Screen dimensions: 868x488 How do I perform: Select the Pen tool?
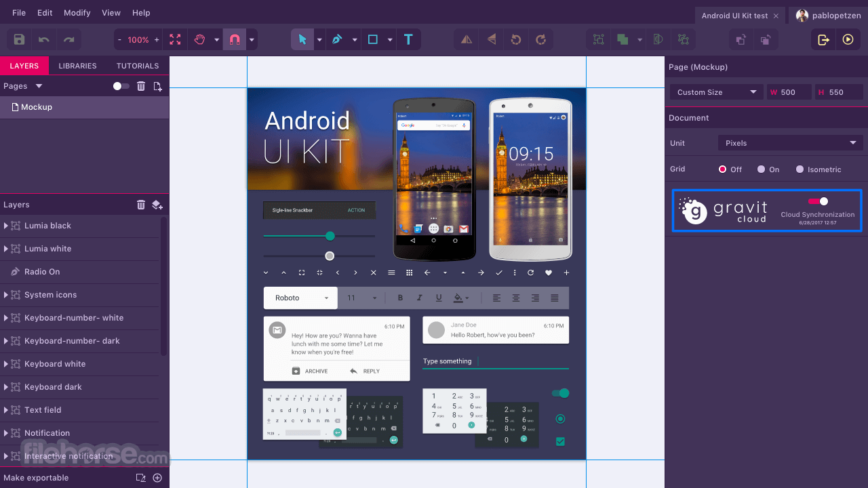coord(337,40)
